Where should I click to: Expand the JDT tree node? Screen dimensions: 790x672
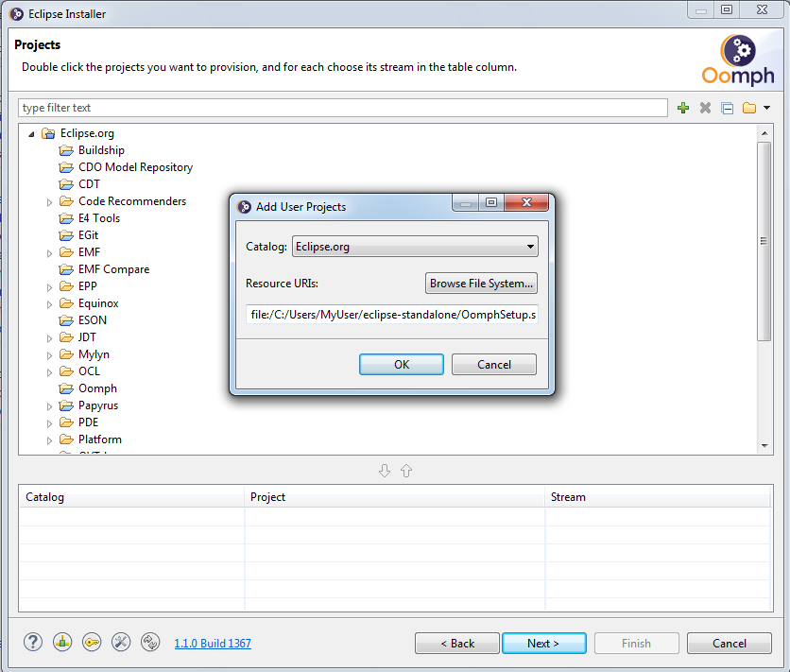[49, 338]
